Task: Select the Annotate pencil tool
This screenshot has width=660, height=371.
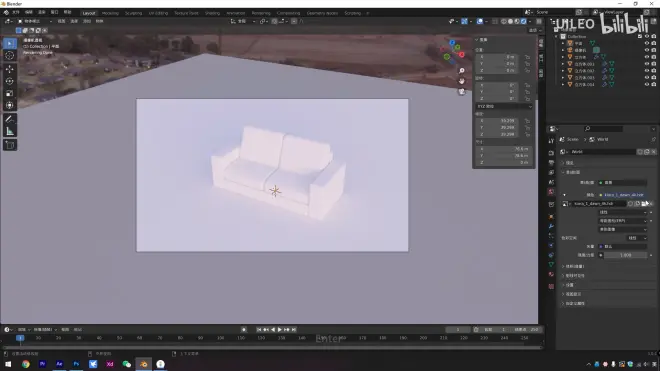Action: [x=10, y=119]
